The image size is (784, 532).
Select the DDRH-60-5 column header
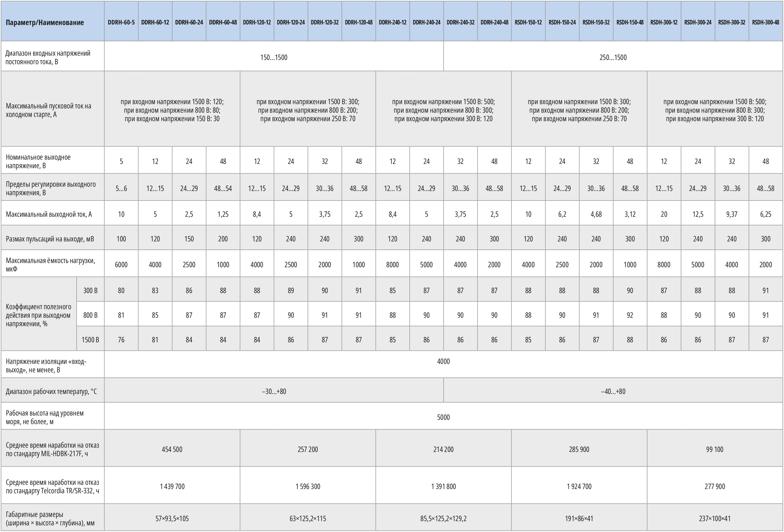coord(121,21)
